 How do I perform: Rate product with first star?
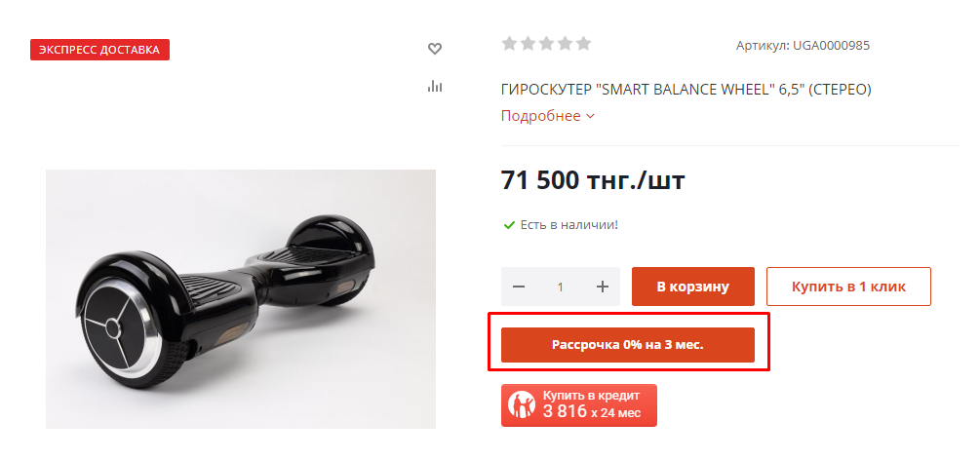509,44
